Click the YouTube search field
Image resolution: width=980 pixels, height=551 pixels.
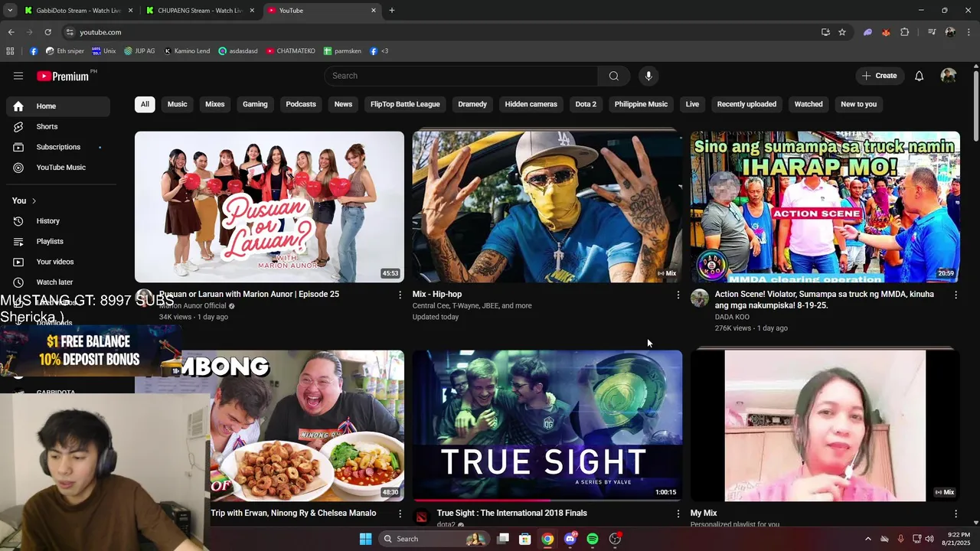point(461,76)
